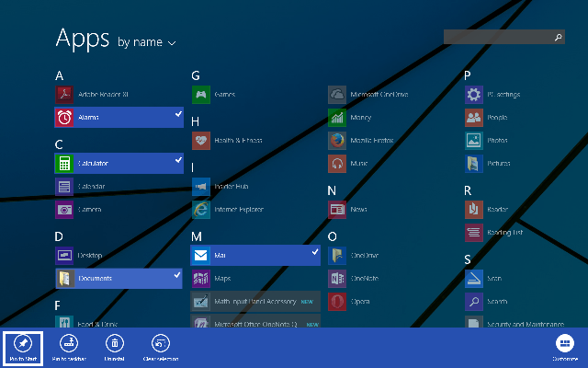Open the Scan app icon
This screenshot has height=368, width=588.
(474, 278)
